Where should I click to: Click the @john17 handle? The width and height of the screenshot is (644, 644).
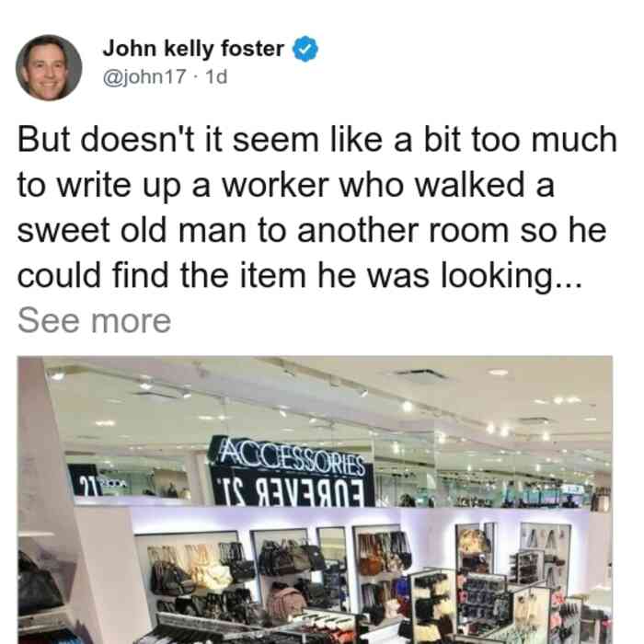click(x=144, y=76)
